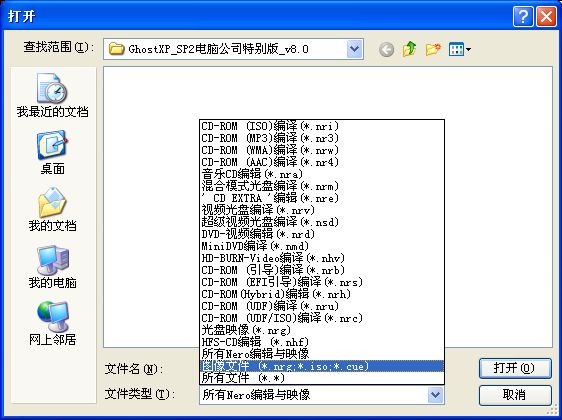Jump to 桌面 in places bar
Screen dimensions: 562x420
[x=52, y=152]
